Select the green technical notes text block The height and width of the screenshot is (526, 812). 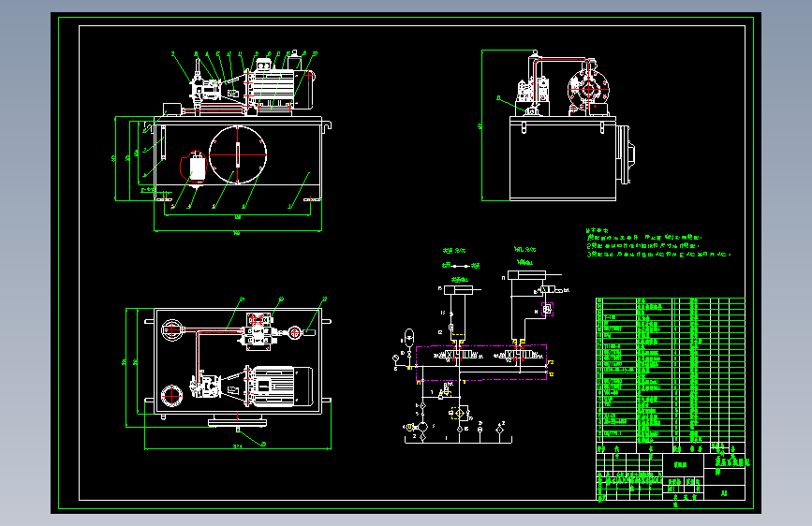pyautogui.click(x=657, y=242)
